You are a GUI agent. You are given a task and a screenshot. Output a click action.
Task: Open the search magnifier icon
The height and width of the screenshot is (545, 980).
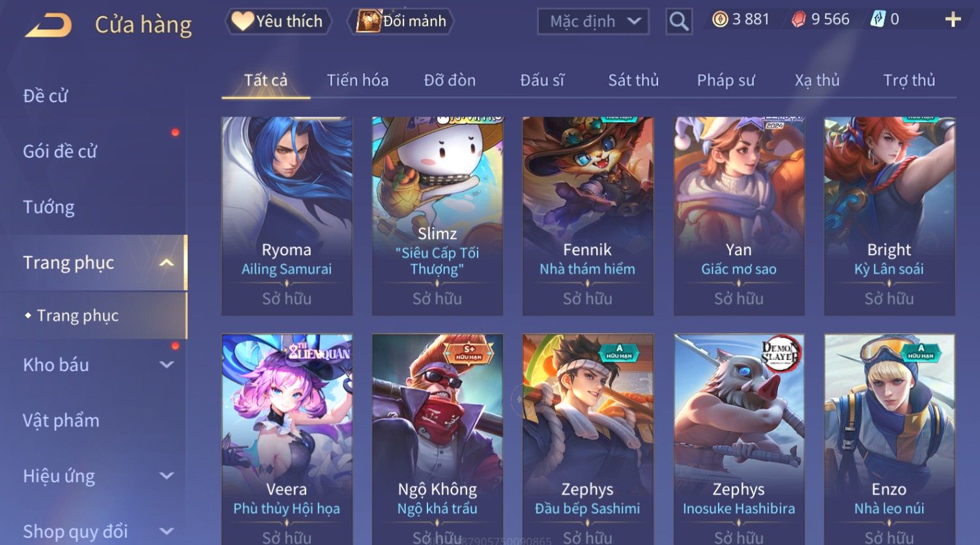679,21
